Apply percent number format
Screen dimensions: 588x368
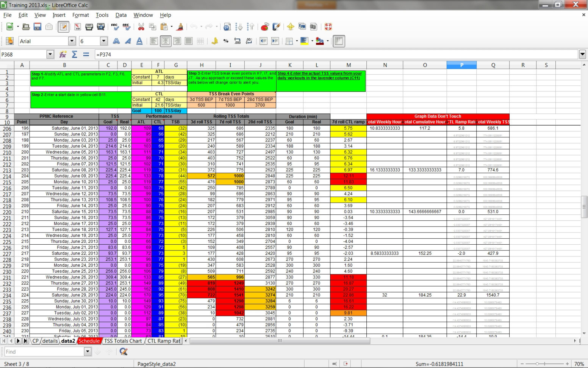tap(225, 41)
